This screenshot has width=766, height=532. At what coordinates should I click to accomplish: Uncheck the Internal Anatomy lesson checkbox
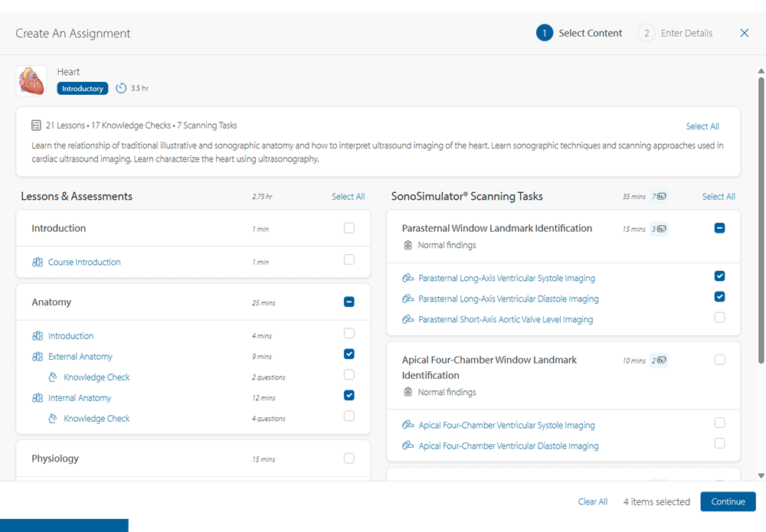349,395
